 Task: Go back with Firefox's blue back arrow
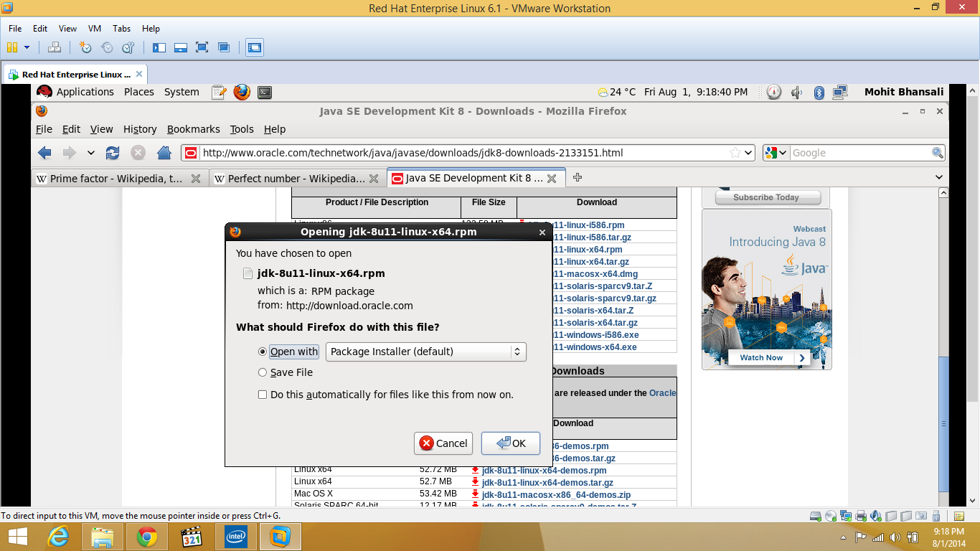[x=45, y=152]
